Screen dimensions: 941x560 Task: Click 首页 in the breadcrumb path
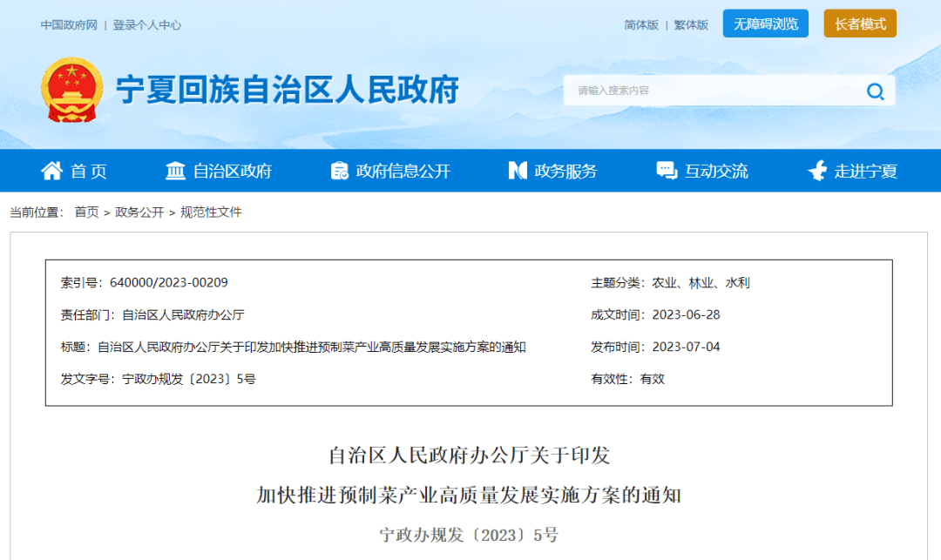pyautogui.click(x=86, y=213)
